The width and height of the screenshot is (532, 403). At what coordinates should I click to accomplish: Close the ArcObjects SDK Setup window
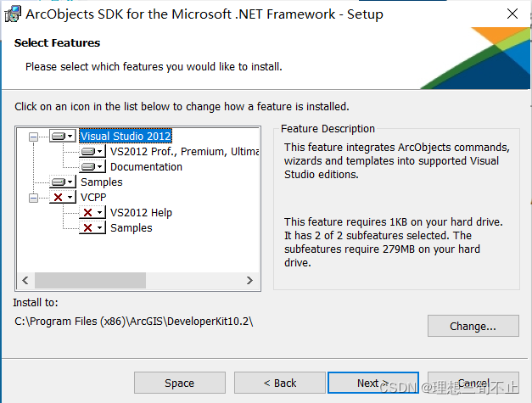click(512, 14)
